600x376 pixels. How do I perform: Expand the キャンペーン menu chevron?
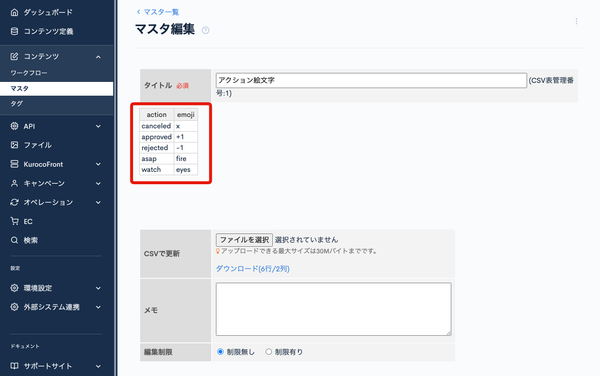coord(98,184)
